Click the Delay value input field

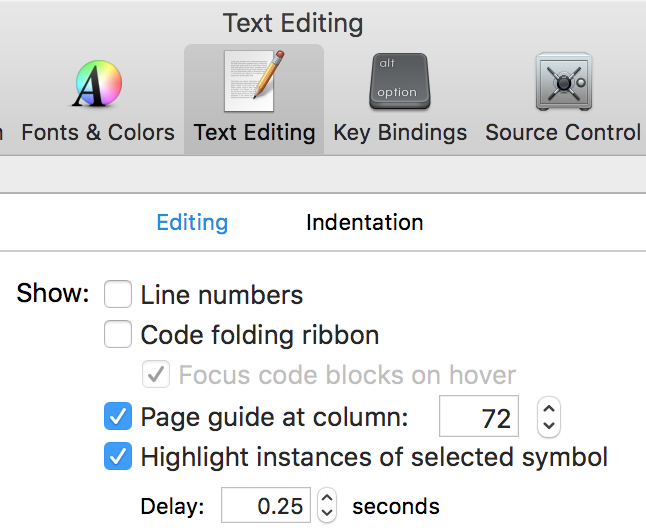[266, 506]
